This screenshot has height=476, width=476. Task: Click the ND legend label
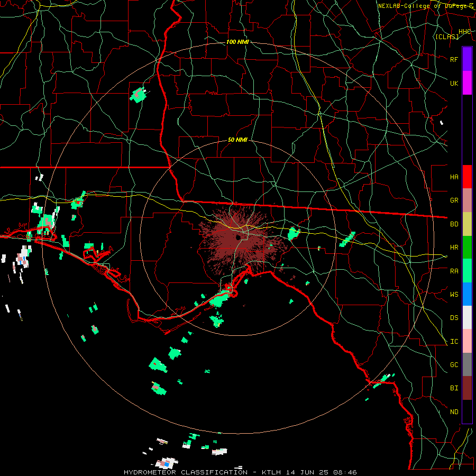pyautogui.click(x=454, y=412)
